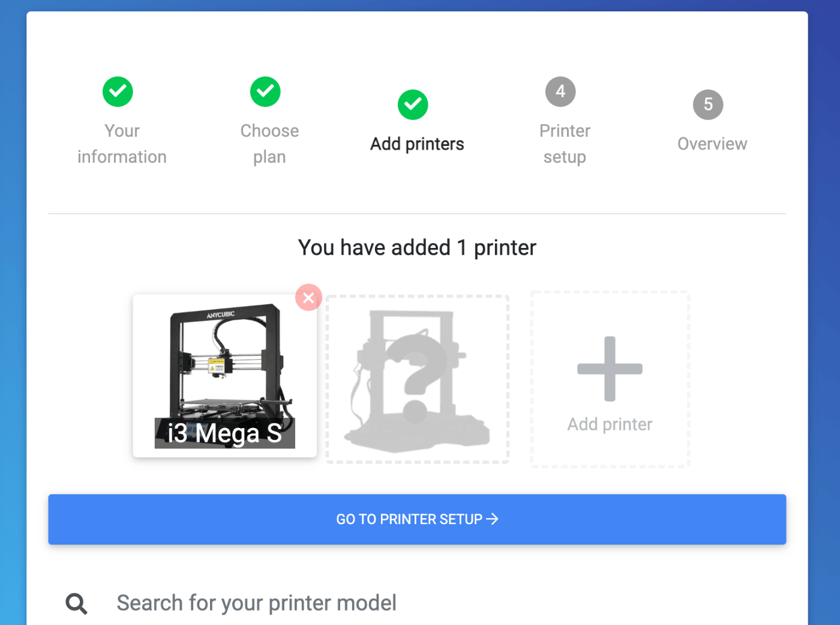Click the Add printer label
Screen dimensions: 840x625
coord(610,424)
